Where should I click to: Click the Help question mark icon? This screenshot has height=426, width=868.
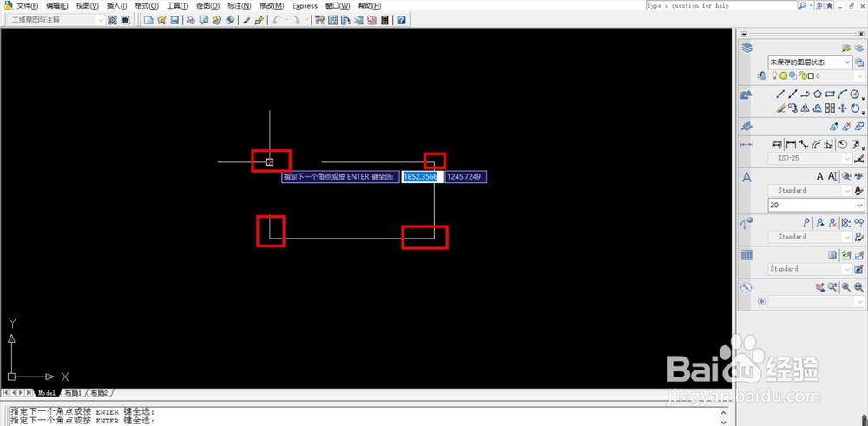coord(401,20)
